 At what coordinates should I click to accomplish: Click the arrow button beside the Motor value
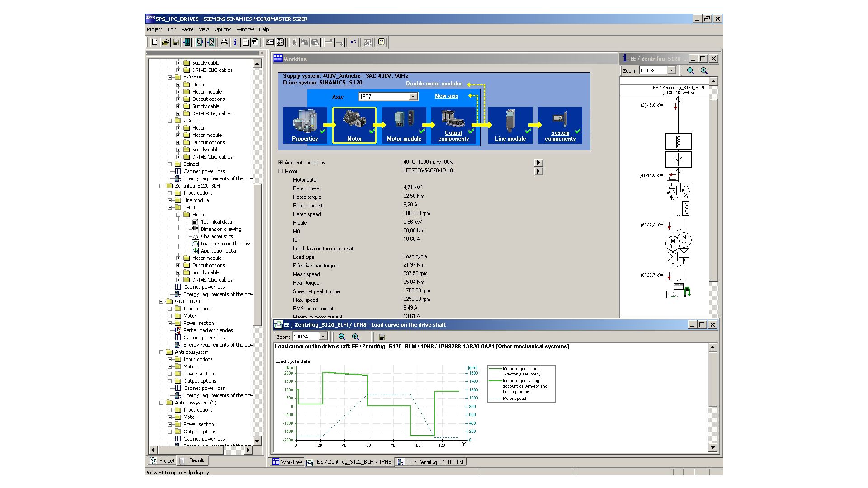pos(538,171)
